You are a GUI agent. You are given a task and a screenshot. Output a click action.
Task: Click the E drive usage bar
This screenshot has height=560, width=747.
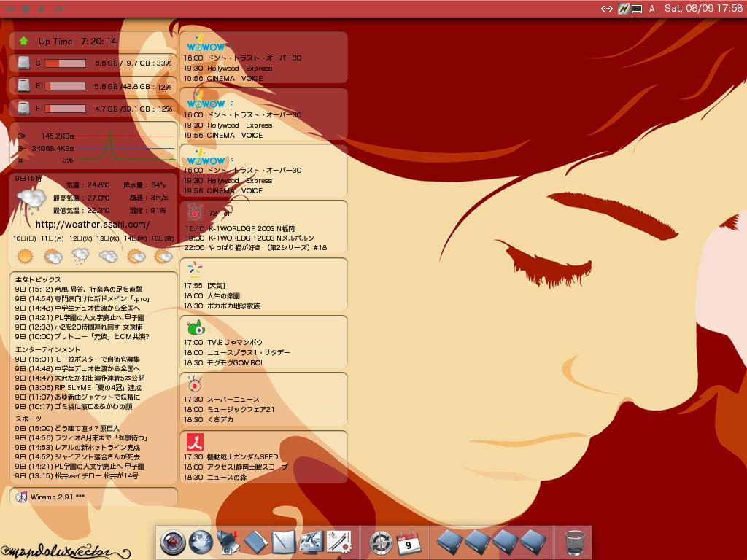[x=65, y=86]
